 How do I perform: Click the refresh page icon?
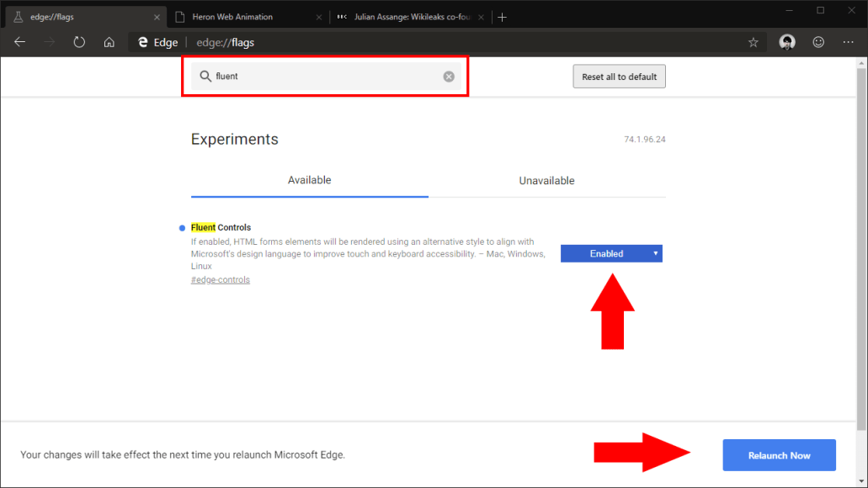coord(79,42)
